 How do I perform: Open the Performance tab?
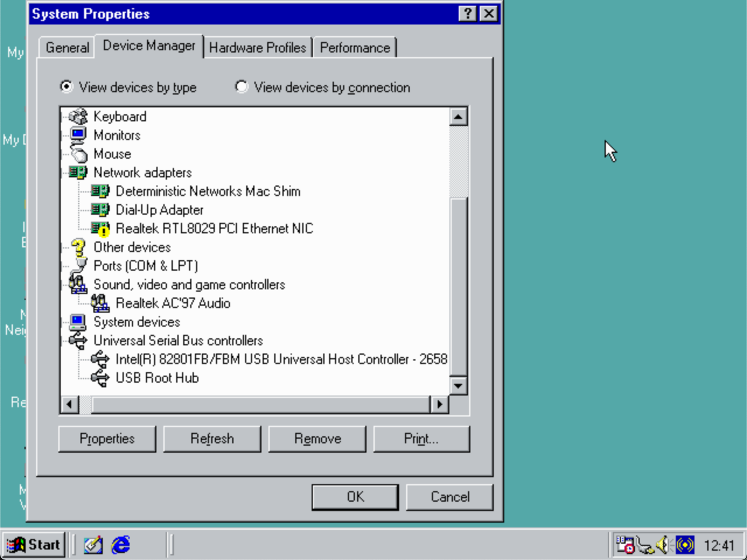coord(354,48)
